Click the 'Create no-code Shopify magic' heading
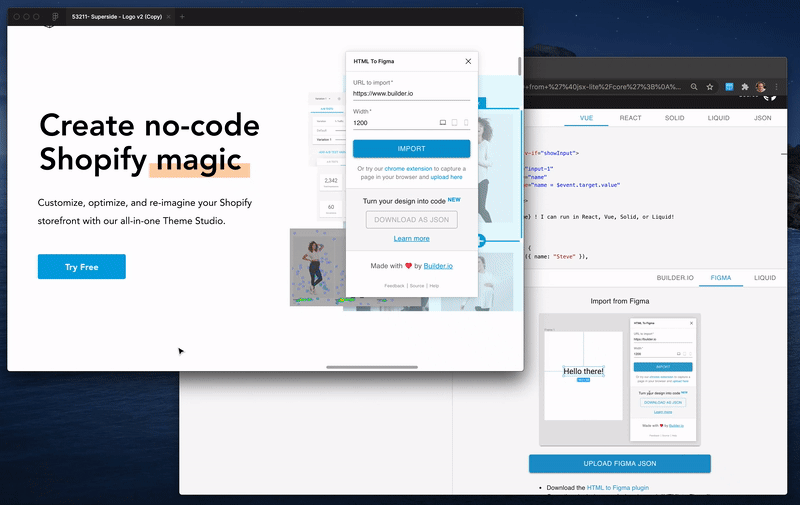The height and width of the screenshot is (505, 800). (149, 143)
